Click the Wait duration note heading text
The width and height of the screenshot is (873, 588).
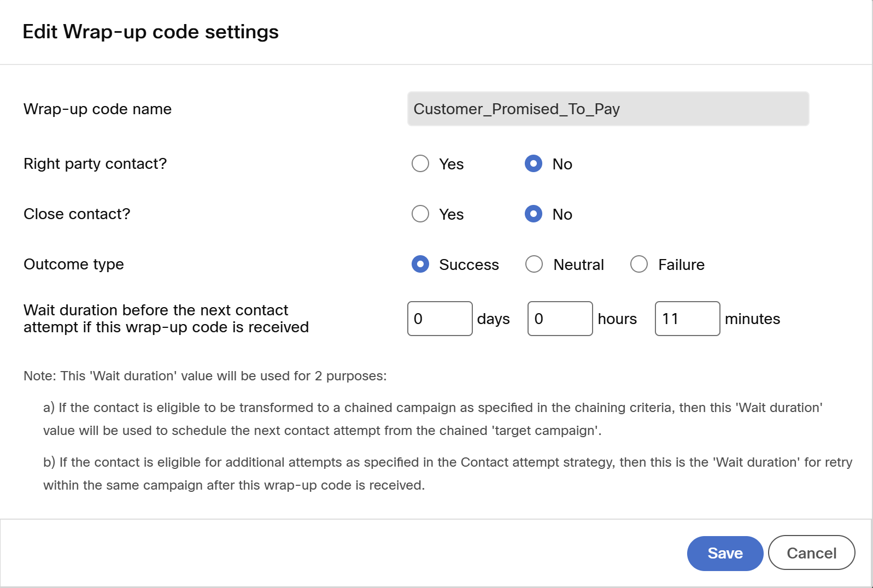pos(205,376)
